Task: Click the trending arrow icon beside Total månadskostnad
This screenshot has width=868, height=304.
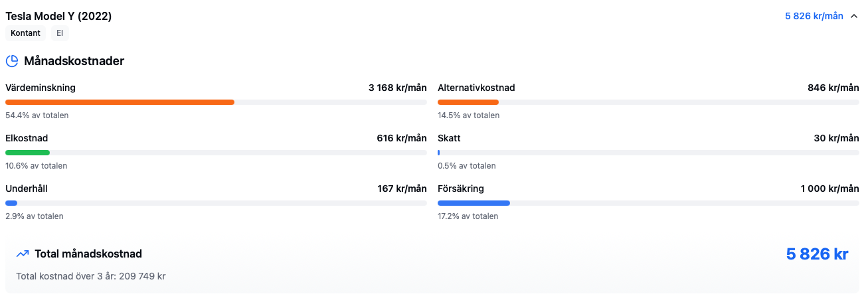Action: click(23, 254)
